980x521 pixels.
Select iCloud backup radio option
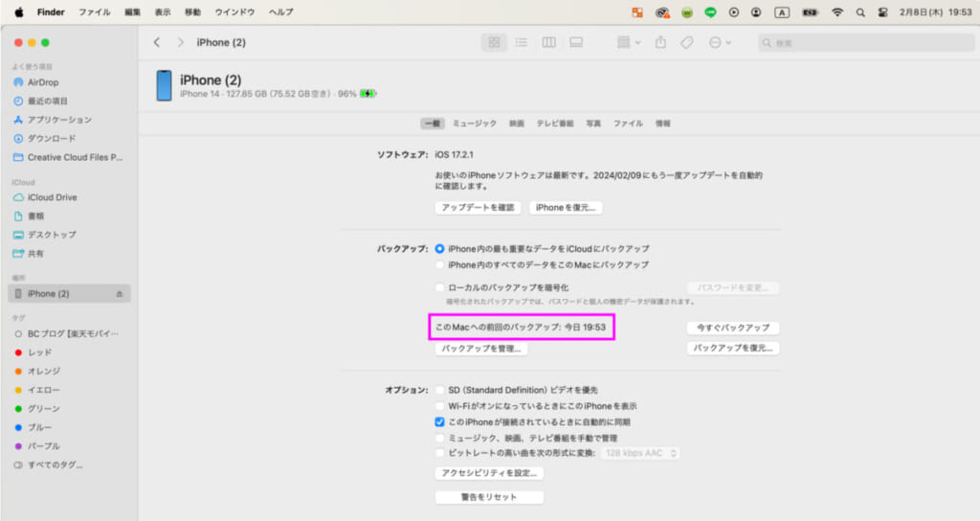pyautogui.click(x=440, y=249)
